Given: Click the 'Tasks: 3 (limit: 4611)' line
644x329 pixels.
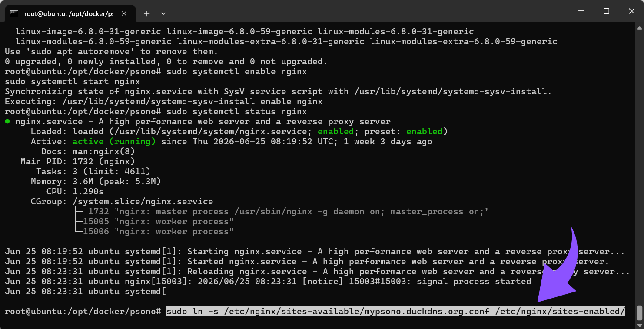Looking at the screenshot, I should (93, 171).
